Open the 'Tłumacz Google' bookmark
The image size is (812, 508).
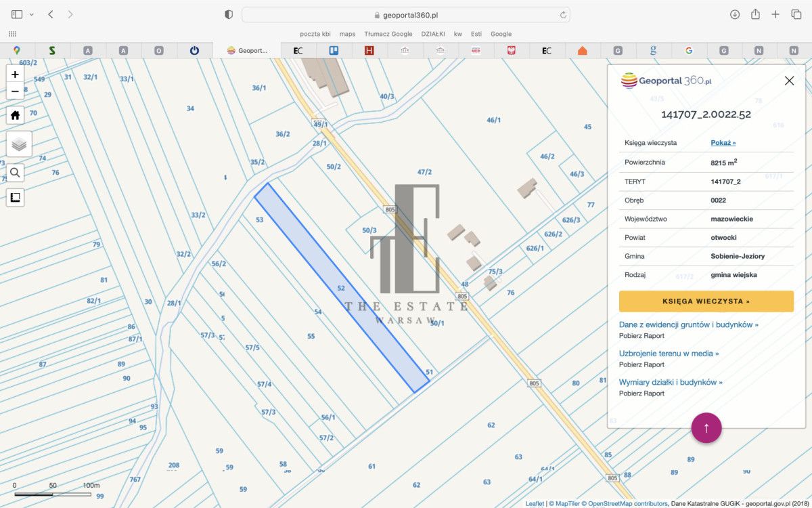coord(388,34)
